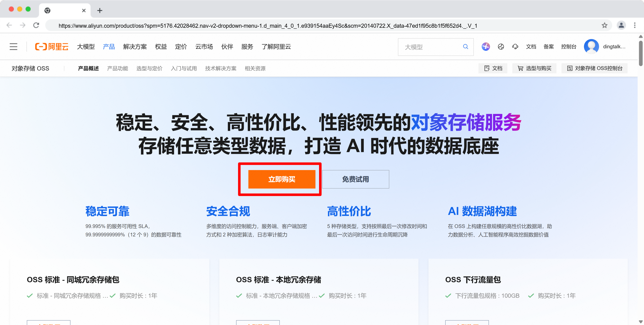Open 服务 navigation item
The image size is (644, 325).
click(x=247, y=47)
